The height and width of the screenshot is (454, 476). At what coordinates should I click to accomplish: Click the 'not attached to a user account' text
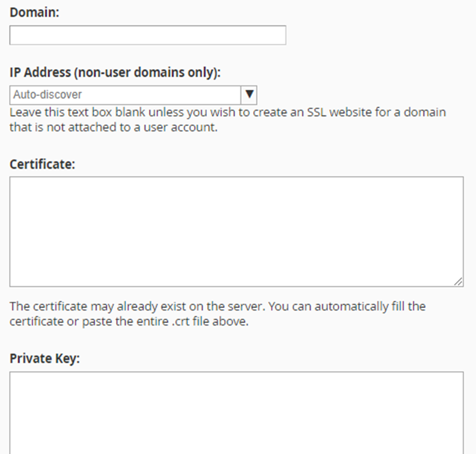coord(132,127)
